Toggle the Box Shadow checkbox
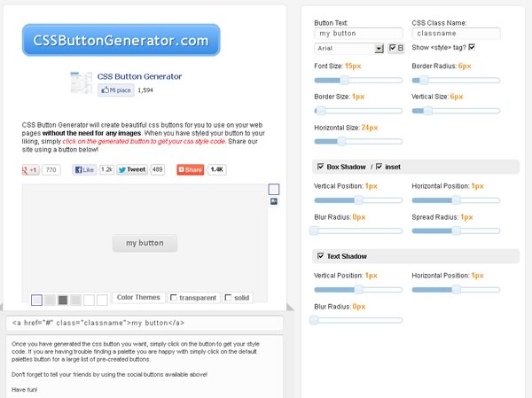Screen dimensions: 532x398 [320, 167]
